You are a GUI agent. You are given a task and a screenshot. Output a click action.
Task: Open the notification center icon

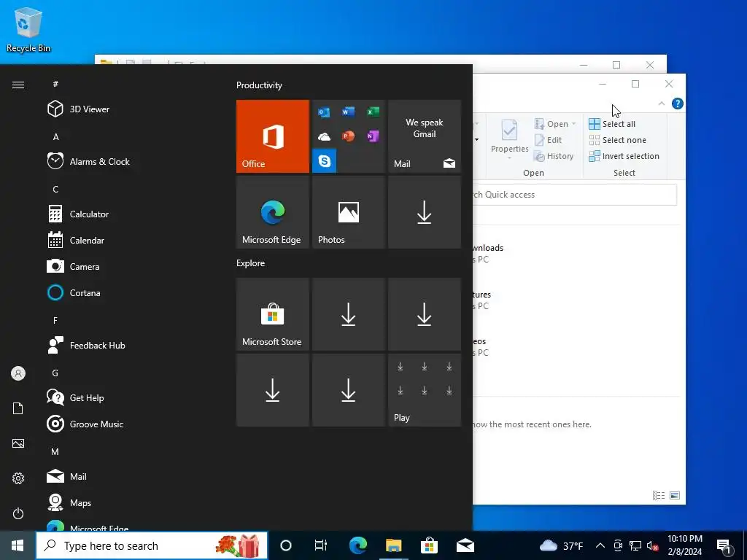(x=724, y=546)
